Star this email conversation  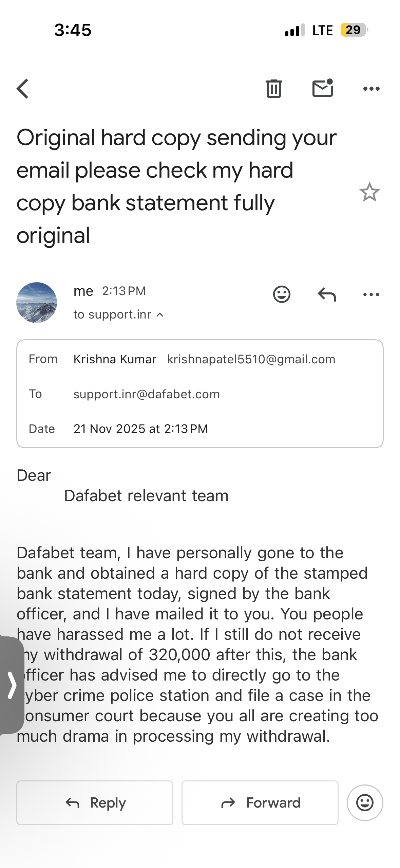coord(369,192)
